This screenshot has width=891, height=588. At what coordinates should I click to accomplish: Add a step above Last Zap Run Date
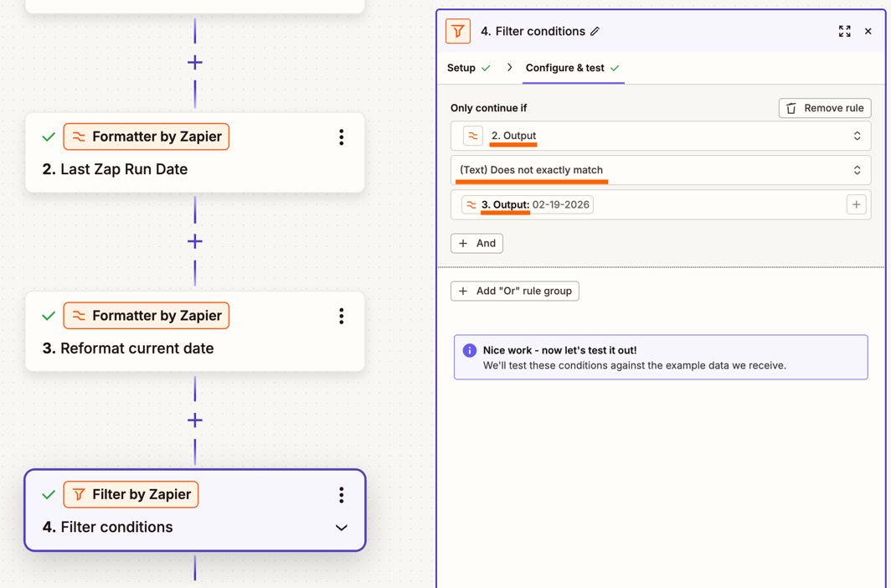coord(195,63)
